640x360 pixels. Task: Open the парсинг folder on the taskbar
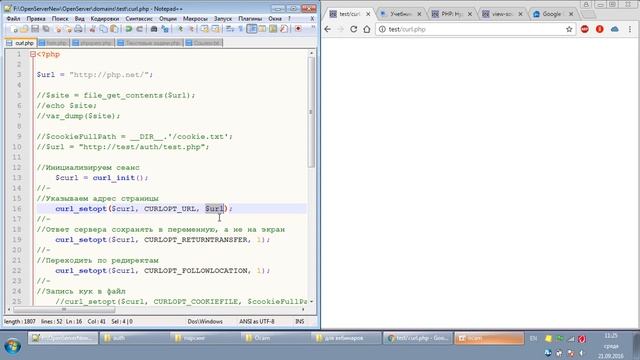pyautogui.click(x=204, y=338)
